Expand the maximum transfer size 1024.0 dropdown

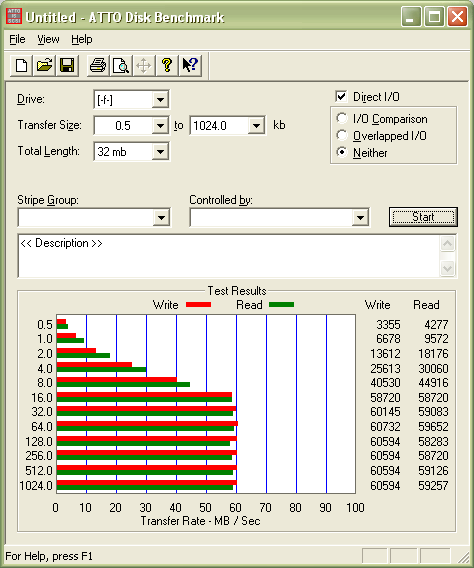(256, 126)
